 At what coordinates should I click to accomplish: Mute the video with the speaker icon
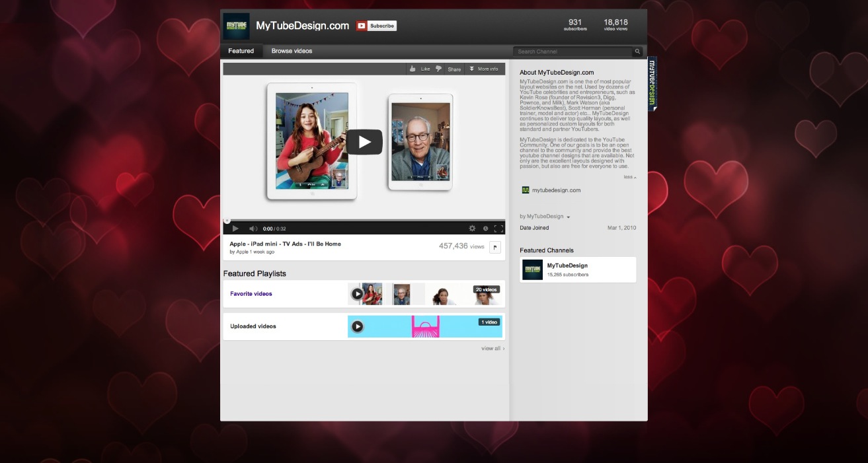tap(253, 229)
